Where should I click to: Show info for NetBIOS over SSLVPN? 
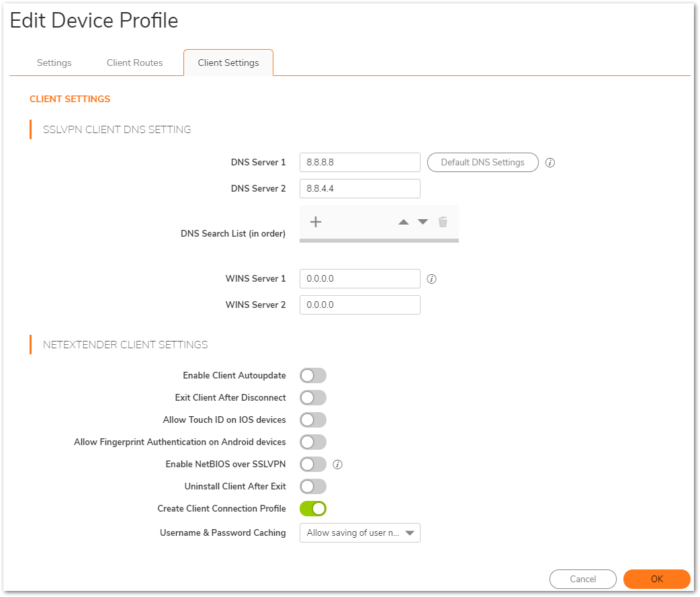(339, 465)
